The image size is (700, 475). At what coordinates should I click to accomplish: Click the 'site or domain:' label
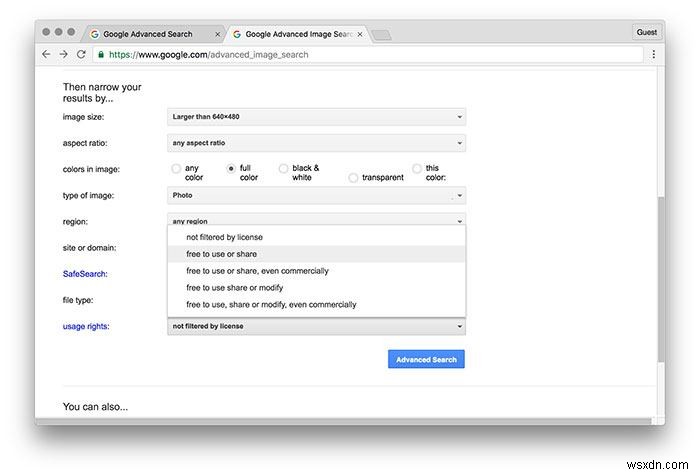click(x=89, y=248)
